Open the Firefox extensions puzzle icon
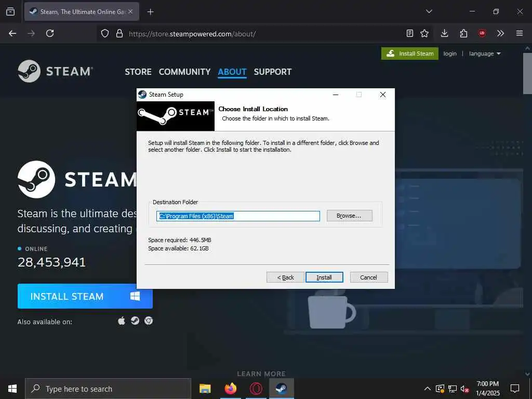532x399 pixels. [x=463, y=33]
